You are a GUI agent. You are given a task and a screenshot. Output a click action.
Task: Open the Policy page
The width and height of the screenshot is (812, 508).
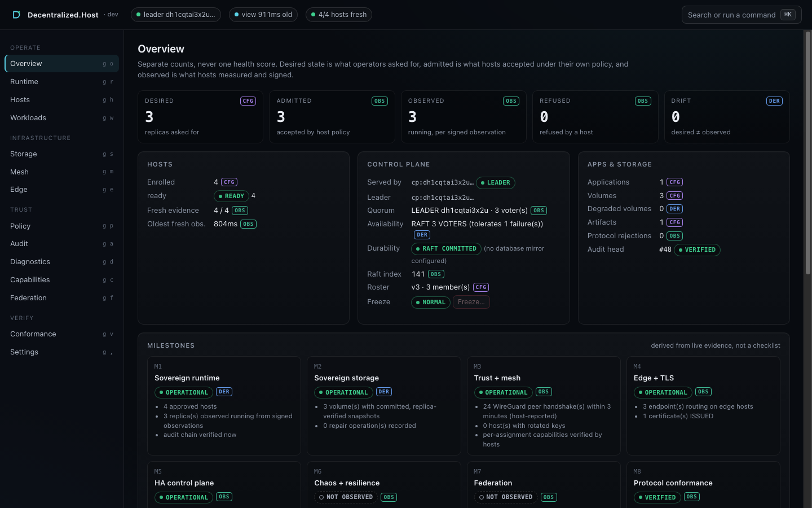[x=62, y=226]
